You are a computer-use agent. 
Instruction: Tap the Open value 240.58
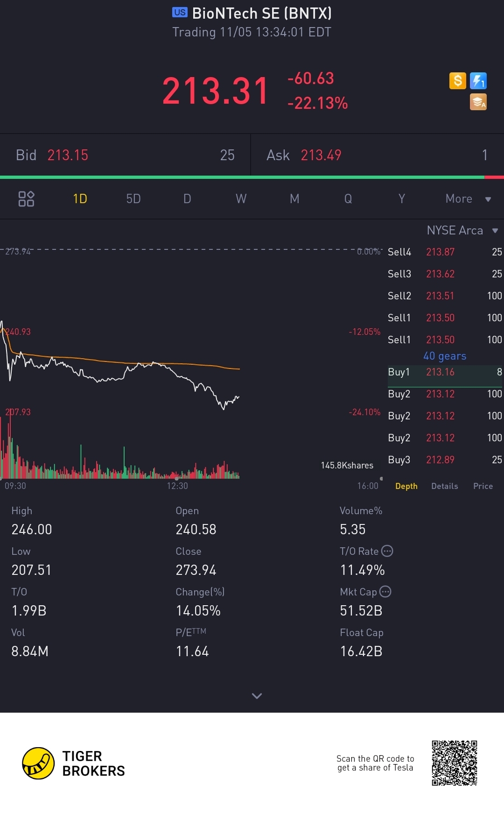click(x=196, y=530)
